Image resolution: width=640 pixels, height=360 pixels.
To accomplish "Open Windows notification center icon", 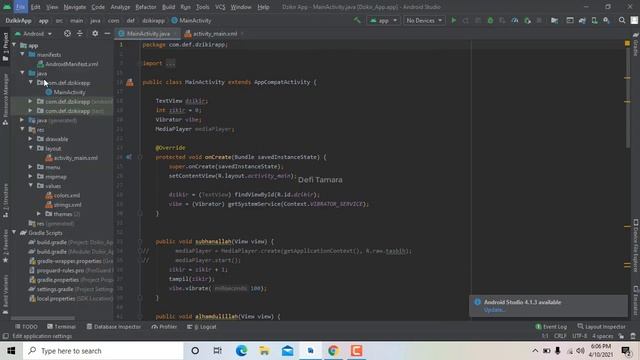I will pyautogui.click(x=626, y=351).
